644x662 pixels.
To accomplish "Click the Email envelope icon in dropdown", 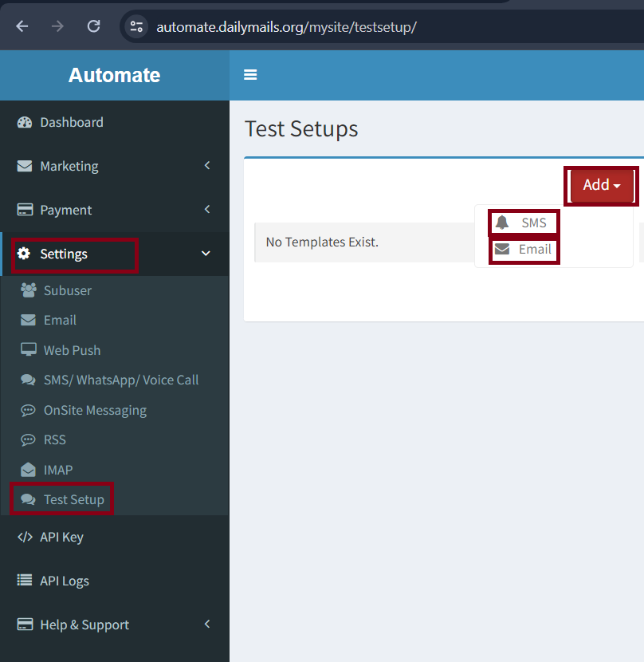I will click(x=501, y=249).
